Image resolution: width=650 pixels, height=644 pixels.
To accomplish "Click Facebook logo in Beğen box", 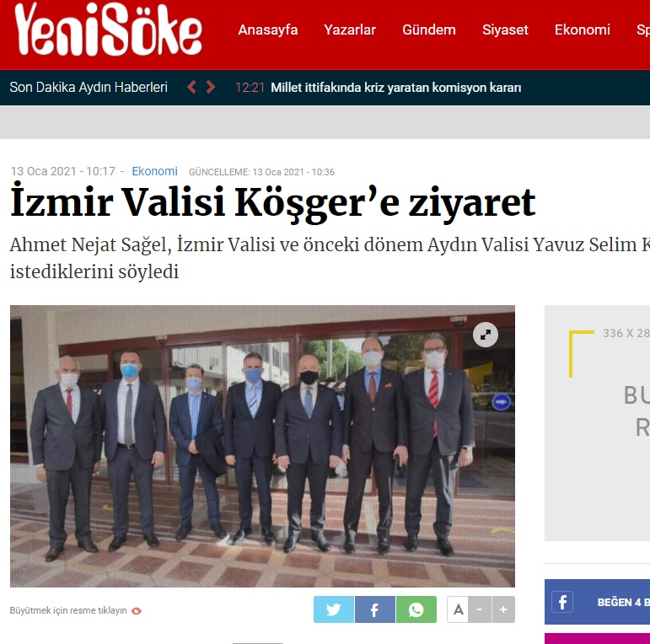I will 562,602.
